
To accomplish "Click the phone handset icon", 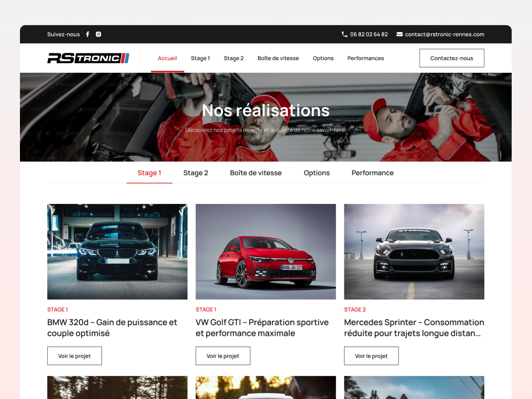I will pos(344,34).
